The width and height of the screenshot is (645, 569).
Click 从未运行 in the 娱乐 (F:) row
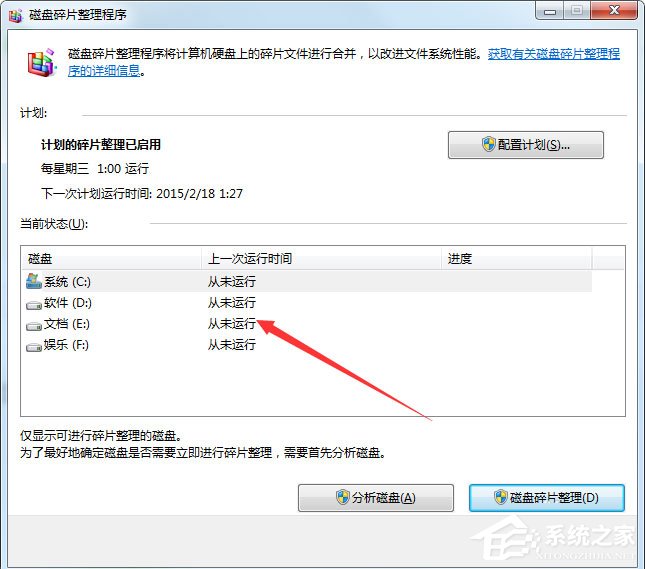[231, 345]
